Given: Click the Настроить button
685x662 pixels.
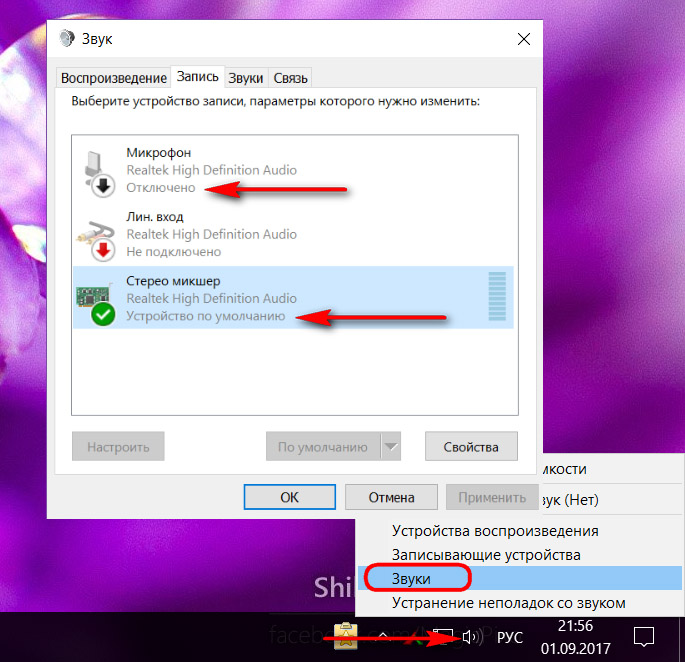Looking at the screenshot, I should pos(118,446).
